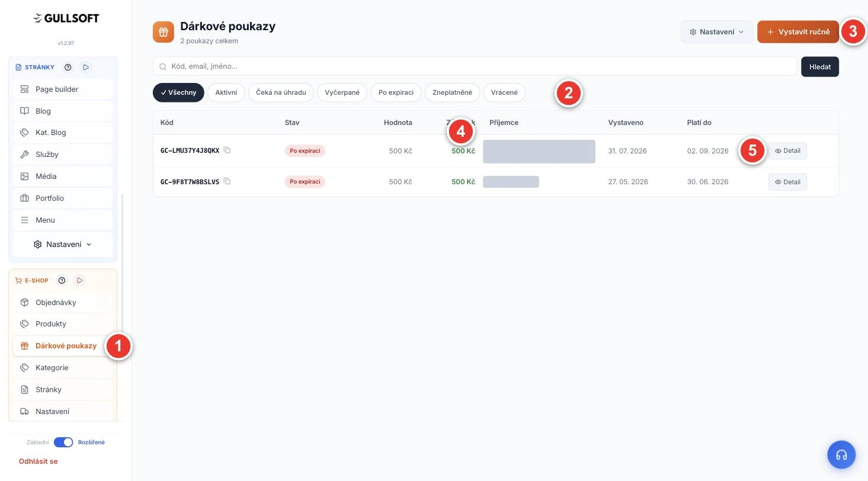Expand the Nastavení section in Stránky sidebar

[63, 244]
